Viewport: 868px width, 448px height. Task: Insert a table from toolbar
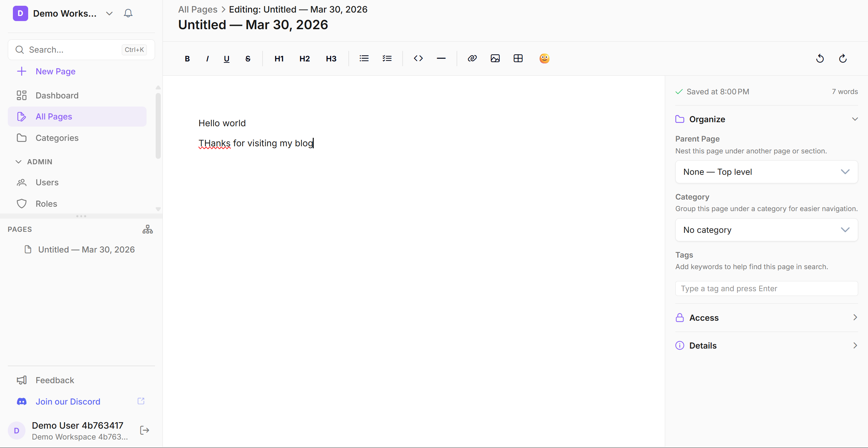[518, 58]
